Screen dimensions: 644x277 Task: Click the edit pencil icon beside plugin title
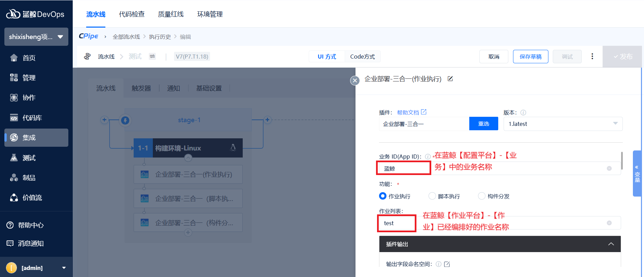[450, 79]
